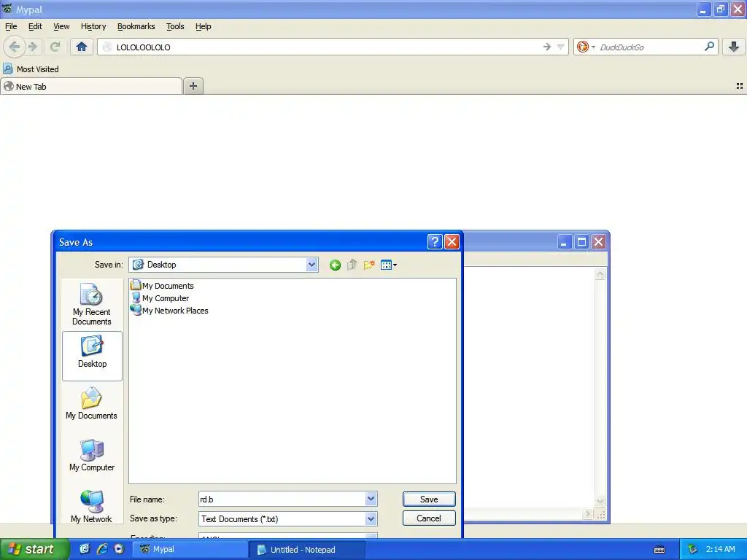Click the Up One Level folder icon
This screenshot has width=747, height=560.
tap(352, 265)
